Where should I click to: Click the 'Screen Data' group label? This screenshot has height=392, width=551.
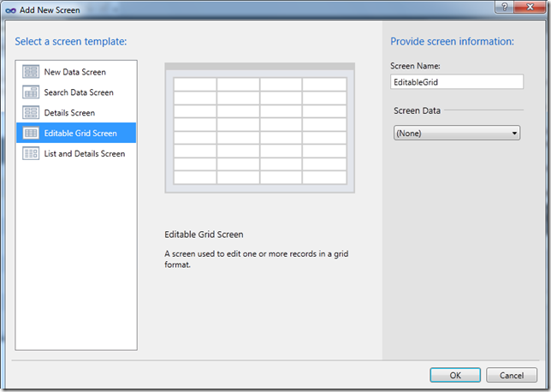coord(418,110)
